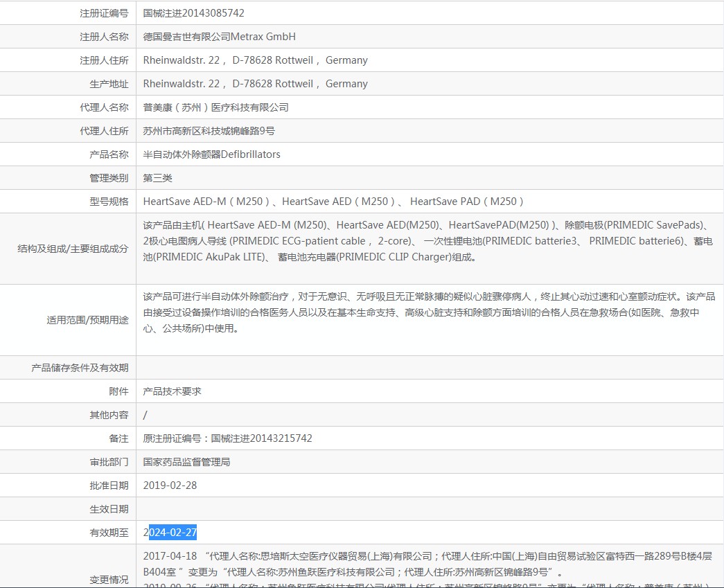Click the intended use paragraph starting 该产品可进行

(x=429, y=312)
